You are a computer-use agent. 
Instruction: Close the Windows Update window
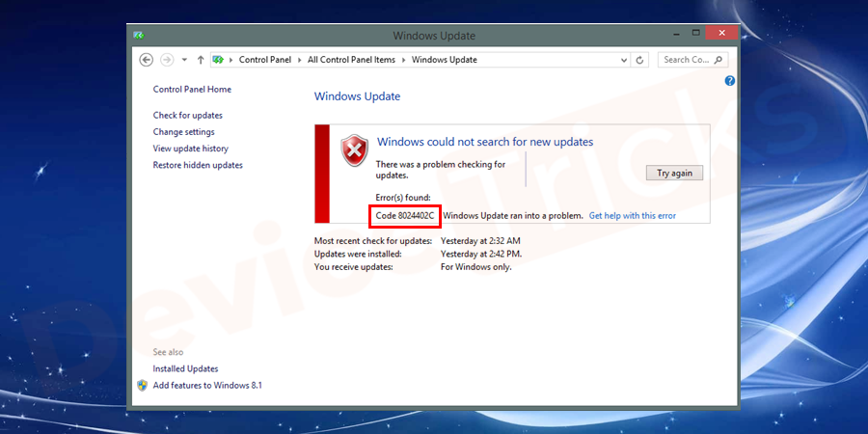pos(721,33)
